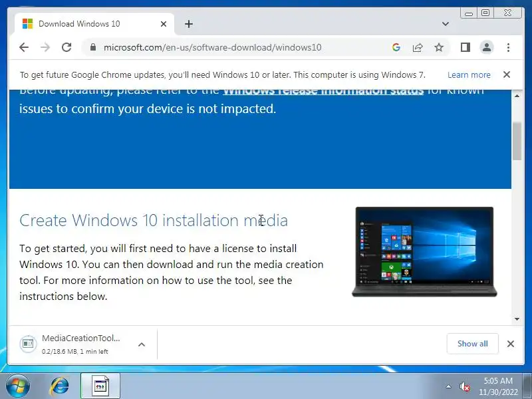View site information via the lock icon
Image resolution: width=532 pixels, height=399 pixels.
pos(93,47)
